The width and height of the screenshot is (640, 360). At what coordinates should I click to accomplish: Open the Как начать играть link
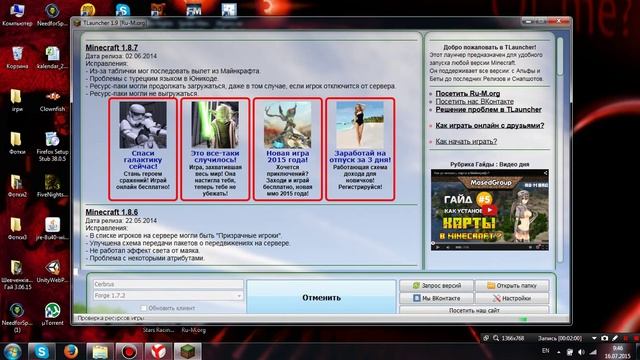(x=466, y=141)
